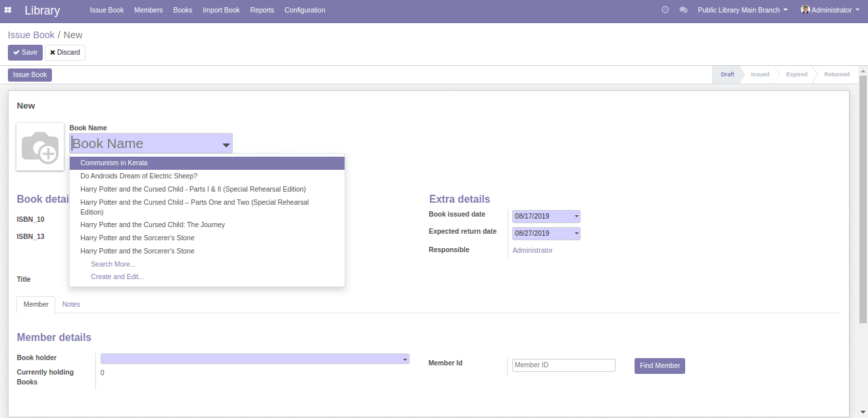
Task: Click the purple Issue Book action button
Action: click(30, 75)
